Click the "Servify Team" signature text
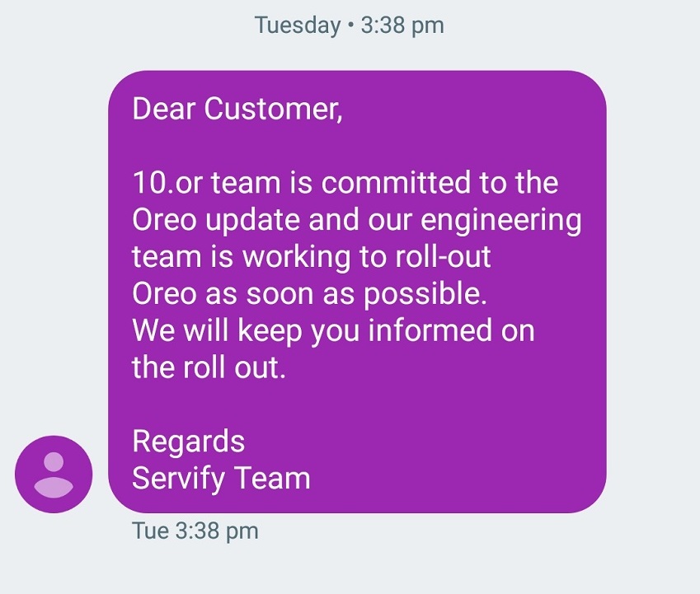 pos(221,478)
